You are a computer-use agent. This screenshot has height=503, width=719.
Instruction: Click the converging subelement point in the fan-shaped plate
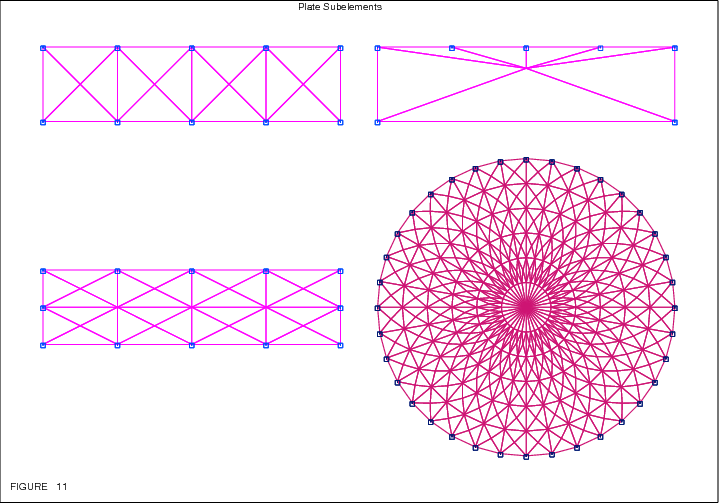(x=526, y=68)
